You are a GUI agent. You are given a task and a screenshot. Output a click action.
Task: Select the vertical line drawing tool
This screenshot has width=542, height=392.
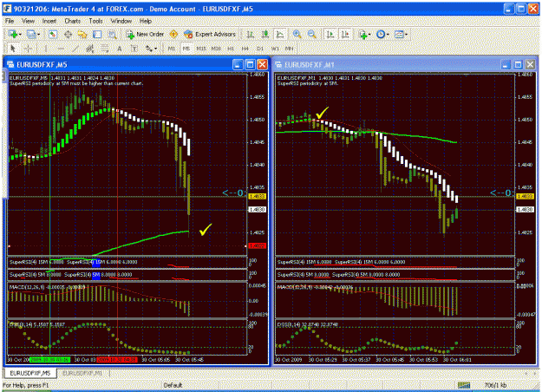(46, 49)
